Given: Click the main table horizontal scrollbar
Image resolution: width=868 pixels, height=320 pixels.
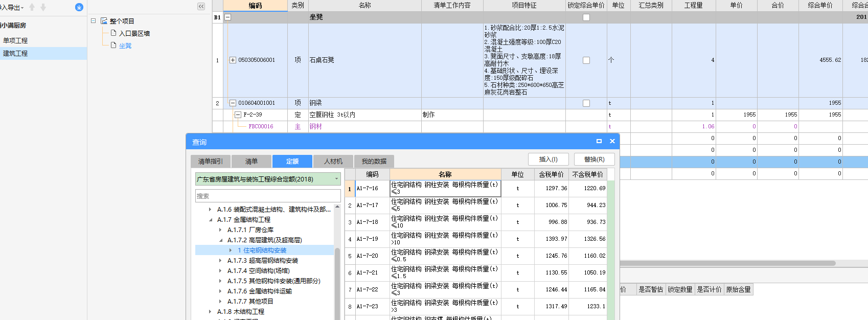Looking at the screenshot, I should click(x=728, y=263).
